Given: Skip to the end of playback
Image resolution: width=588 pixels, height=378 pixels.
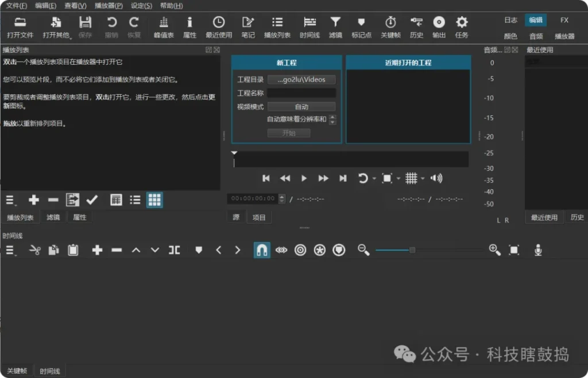Looking at the screenshot, I should point(343,178).
